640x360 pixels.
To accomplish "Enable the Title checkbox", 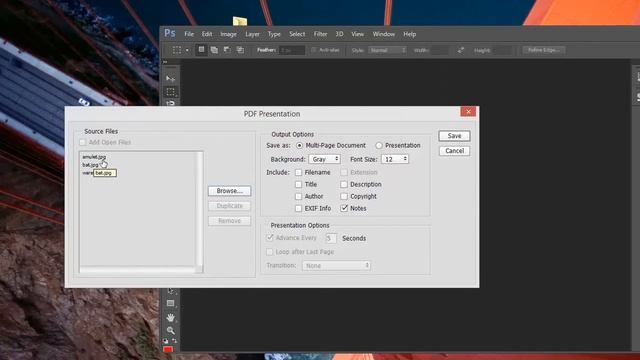I will pyautogui.click(x=298, y=184).
